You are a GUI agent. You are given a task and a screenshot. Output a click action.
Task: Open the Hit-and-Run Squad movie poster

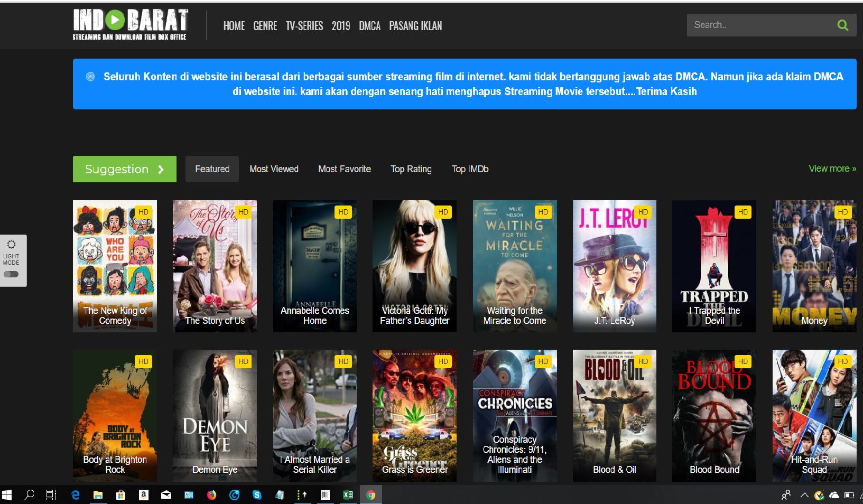click(x=814, y=416)
